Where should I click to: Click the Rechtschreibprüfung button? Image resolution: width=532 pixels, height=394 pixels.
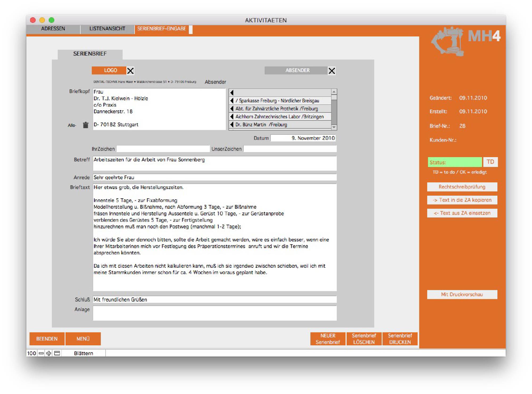(462, 187)
